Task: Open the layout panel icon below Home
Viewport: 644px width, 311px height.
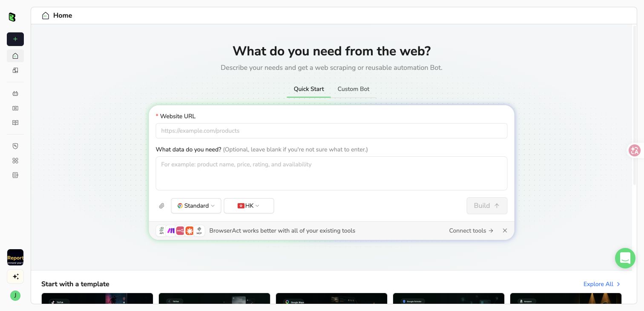Action: [x=15, y=70]
